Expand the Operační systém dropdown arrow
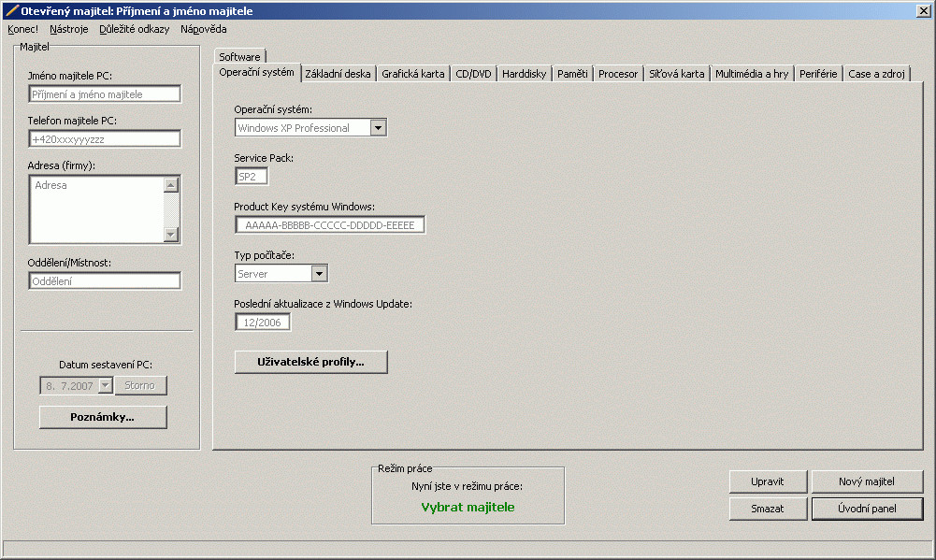Image resolution: width=936 pixels, height=560 pixels. point(378,128)
